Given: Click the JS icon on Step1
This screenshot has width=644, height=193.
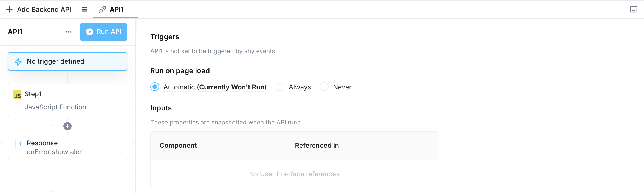Looking at the screenshot, I should 17,94.
